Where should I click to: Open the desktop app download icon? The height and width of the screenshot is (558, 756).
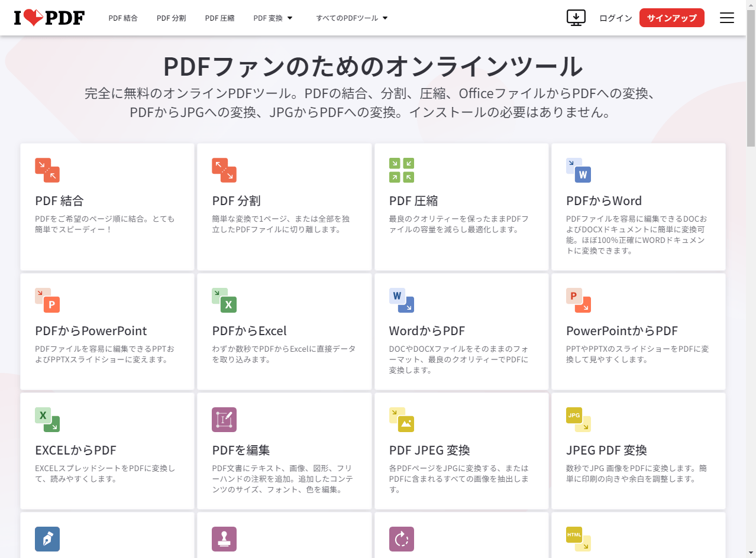coord(576,18)
